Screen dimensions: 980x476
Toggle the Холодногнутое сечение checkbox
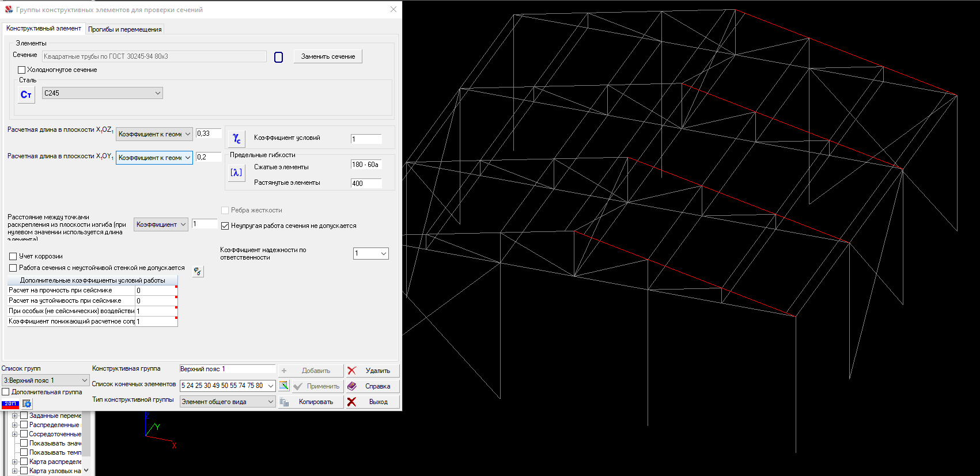tap(22, 70)
